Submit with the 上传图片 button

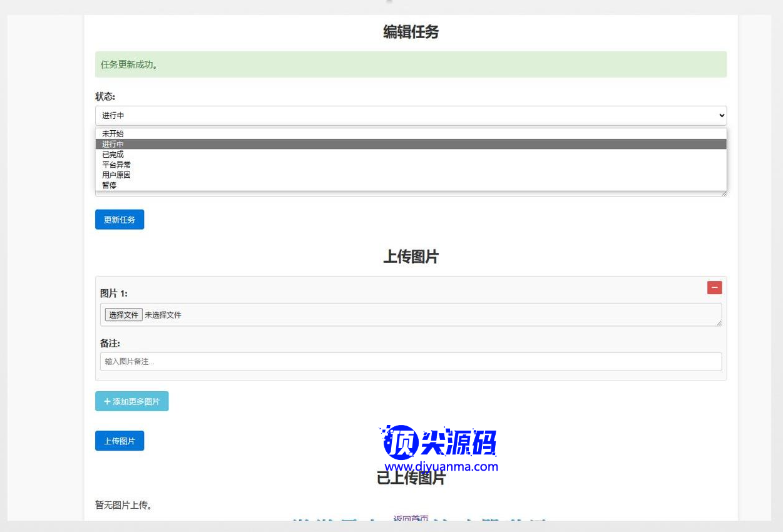(120, 441)
